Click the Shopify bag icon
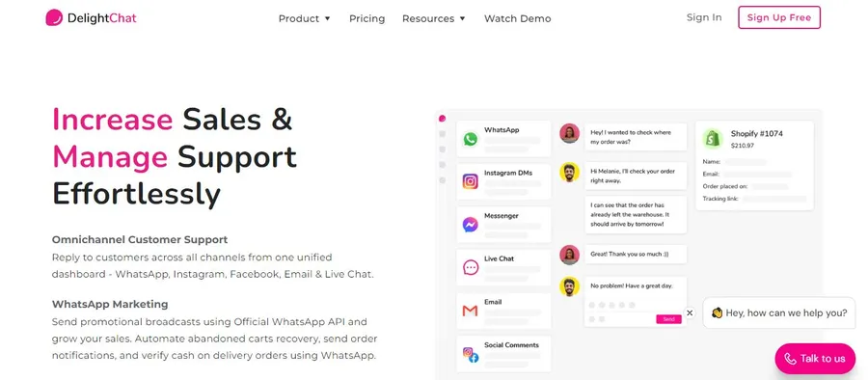 713,139
